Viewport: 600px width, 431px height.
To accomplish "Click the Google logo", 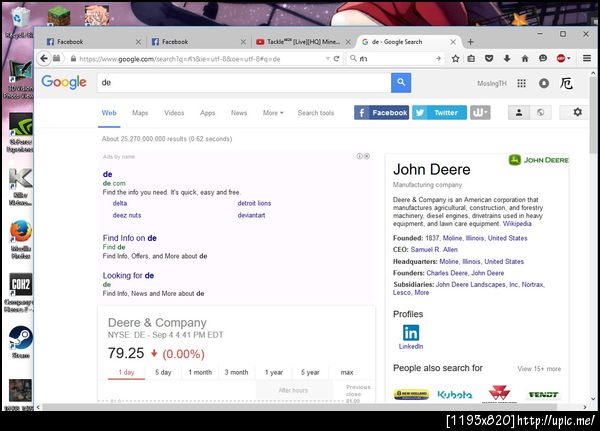I will point(64,82).
